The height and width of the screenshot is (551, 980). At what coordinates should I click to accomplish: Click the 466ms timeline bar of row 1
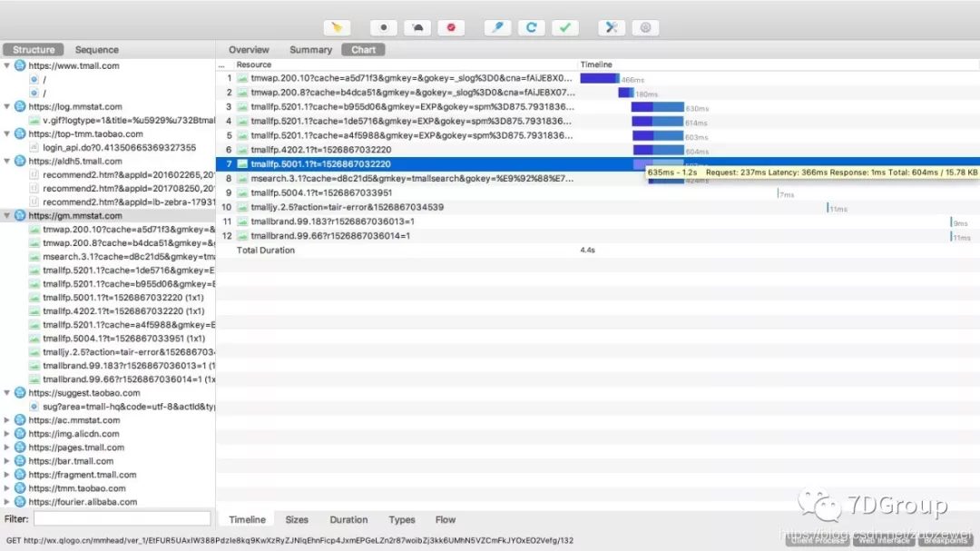600,78
